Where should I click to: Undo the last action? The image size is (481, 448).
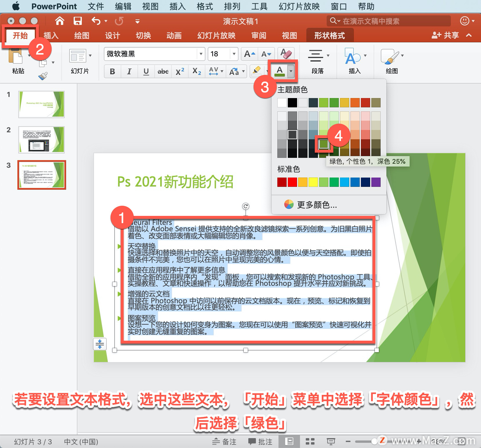coord(96,21)
